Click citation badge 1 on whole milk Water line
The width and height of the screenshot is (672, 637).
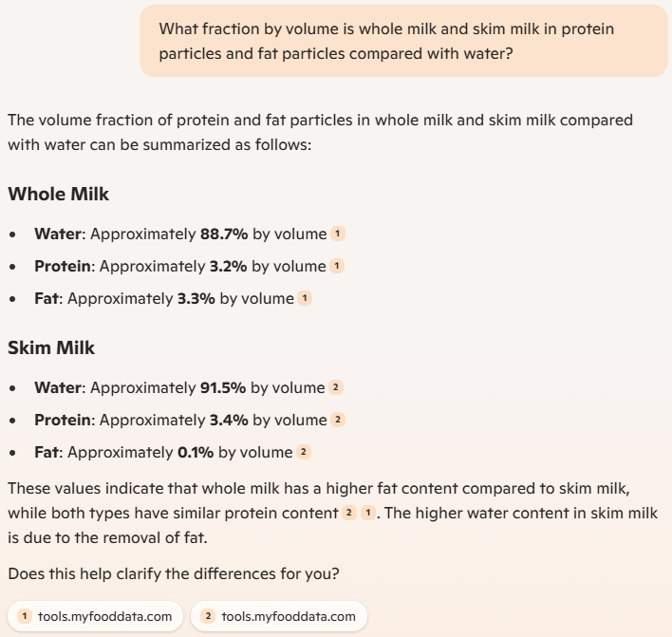point(338,234)
